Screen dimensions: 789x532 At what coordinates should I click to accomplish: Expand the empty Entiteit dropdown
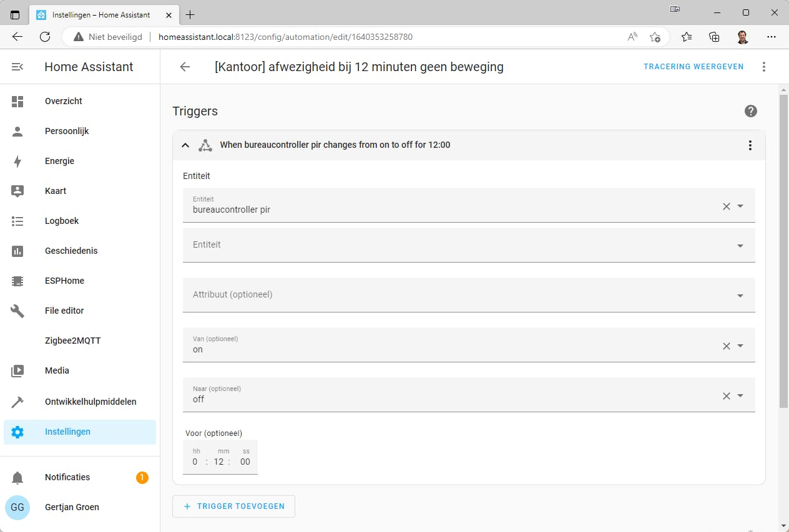coord(740,246)
